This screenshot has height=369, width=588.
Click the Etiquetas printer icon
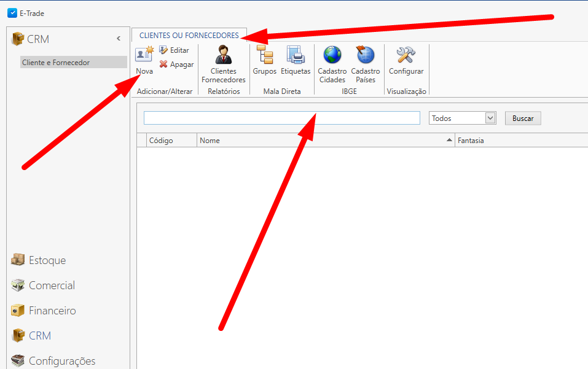(296, 56)
